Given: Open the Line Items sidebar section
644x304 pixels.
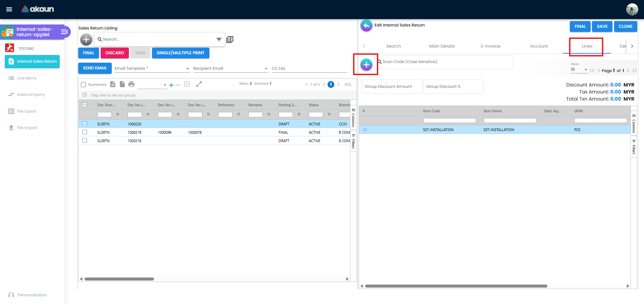Looking at the screenshot, I should pyautogui.click(x=27, y=78).
